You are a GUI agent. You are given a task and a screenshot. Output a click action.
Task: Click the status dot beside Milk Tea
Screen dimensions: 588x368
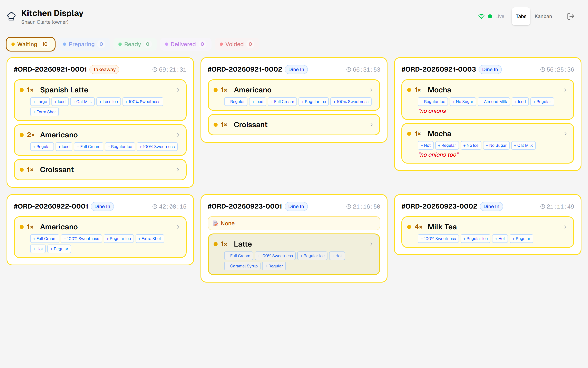pyautogui.click(x=409, y=227)
